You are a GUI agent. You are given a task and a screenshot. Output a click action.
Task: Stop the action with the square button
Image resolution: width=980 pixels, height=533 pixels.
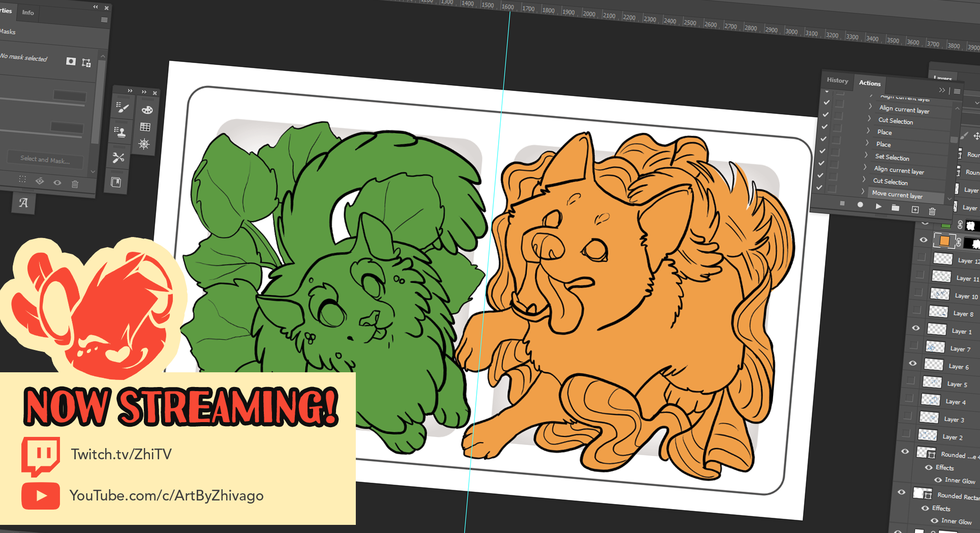click(x=842, y=203)
